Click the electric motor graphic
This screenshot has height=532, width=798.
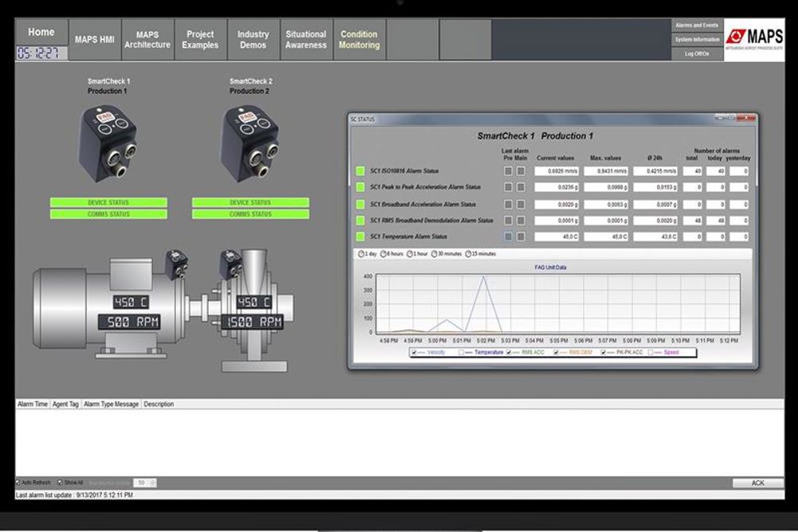pyautogui.click(x=109, y=308)
